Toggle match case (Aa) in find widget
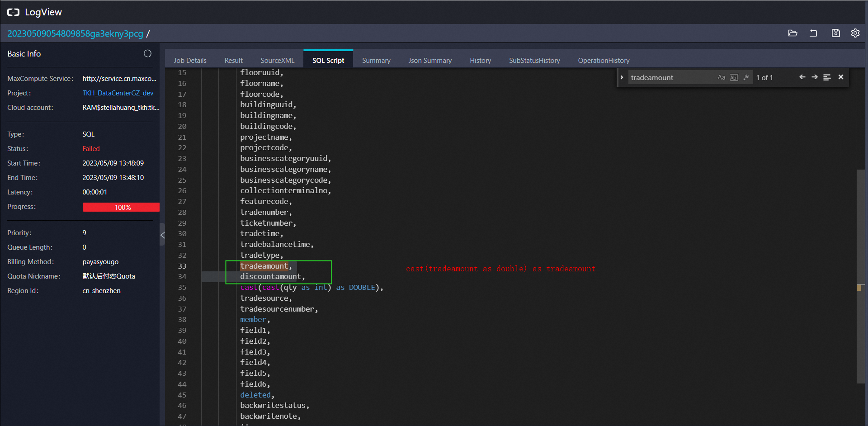 pos(721,77)
